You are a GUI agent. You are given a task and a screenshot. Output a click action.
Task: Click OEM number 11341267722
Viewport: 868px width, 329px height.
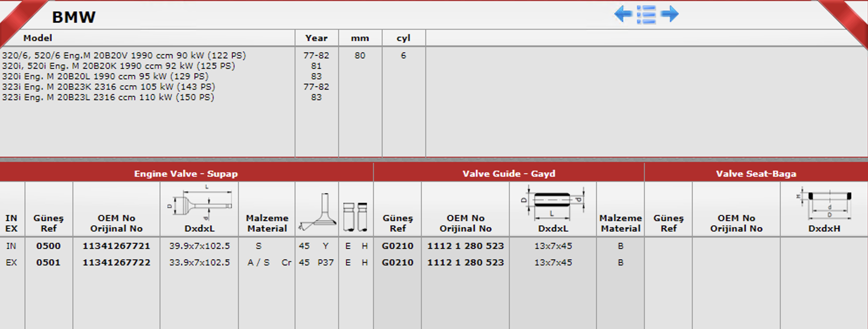pyautogui.click(x=116, y=262)
